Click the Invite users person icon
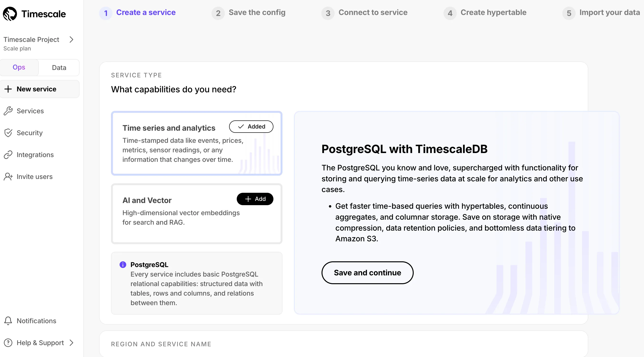 [x=8, y=177]
